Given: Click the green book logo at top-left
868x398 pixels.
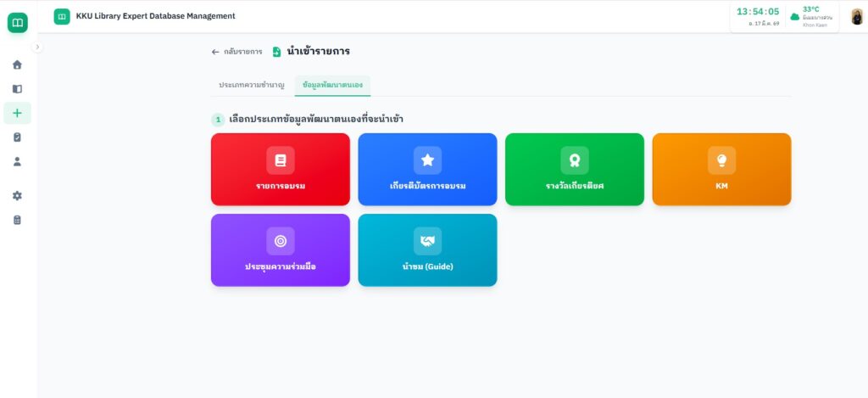Looking at the screenshot, I should coord(17,23).
